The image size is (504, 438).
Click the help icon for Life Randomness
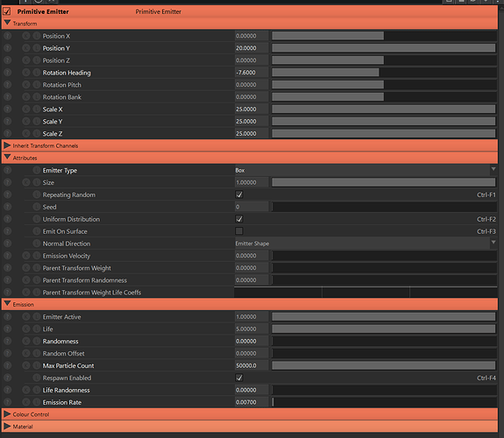pos(7,390)
